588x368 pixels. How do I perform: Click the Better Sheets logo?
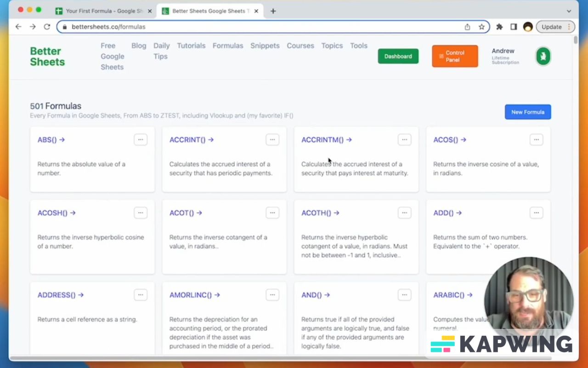(x=47, y=57)
